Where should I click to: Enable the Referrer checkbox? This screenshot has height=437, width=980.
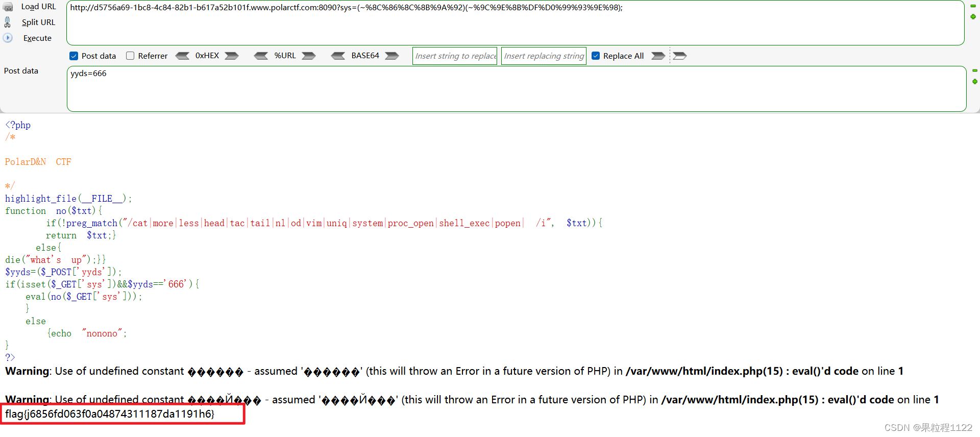tap(130, 56)
